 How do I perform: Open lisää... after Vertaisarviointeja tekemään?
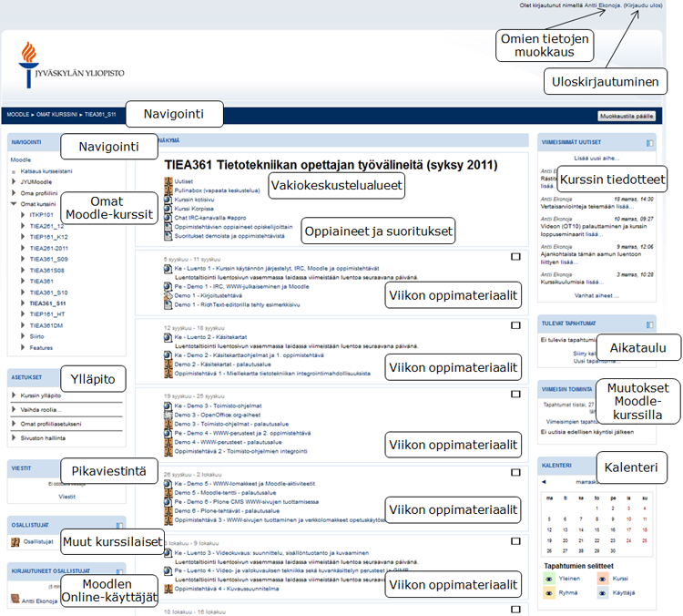point(623,207)
